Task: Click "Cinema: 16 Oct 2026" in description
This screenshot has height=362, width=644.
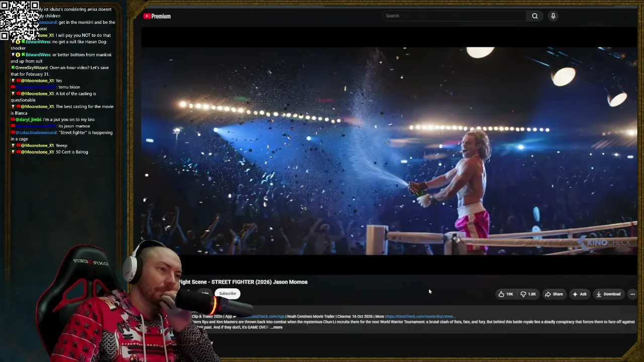Action: pos(355,317)
